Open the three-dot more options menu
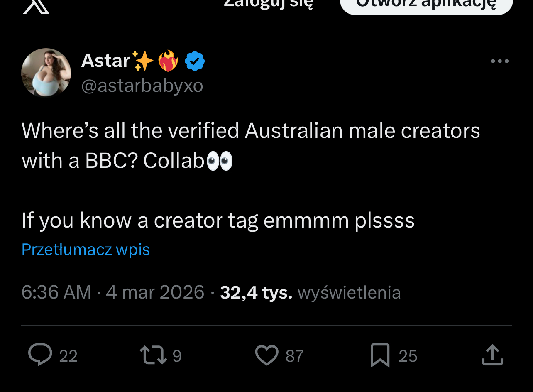 [499, 61]
